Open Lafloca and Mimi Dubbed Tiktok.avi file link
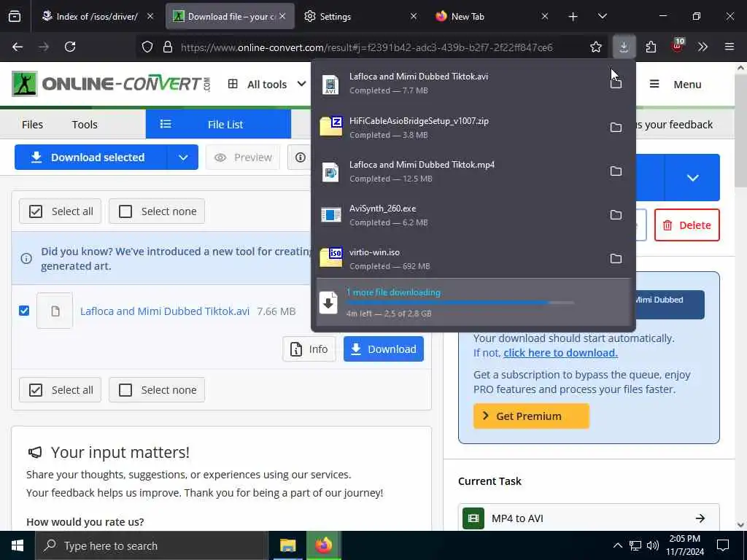This screenshot has width=747, height=560. tap(165, 311)
